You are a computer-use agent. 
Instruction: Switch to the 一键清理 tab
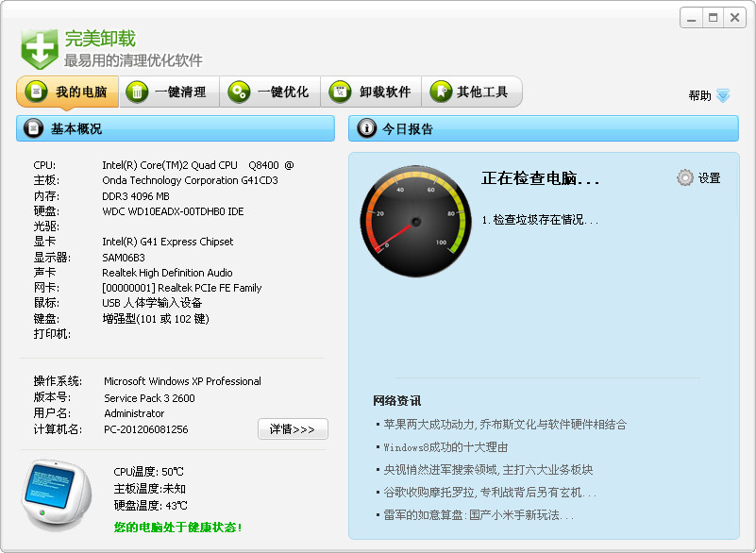(169, 92)
